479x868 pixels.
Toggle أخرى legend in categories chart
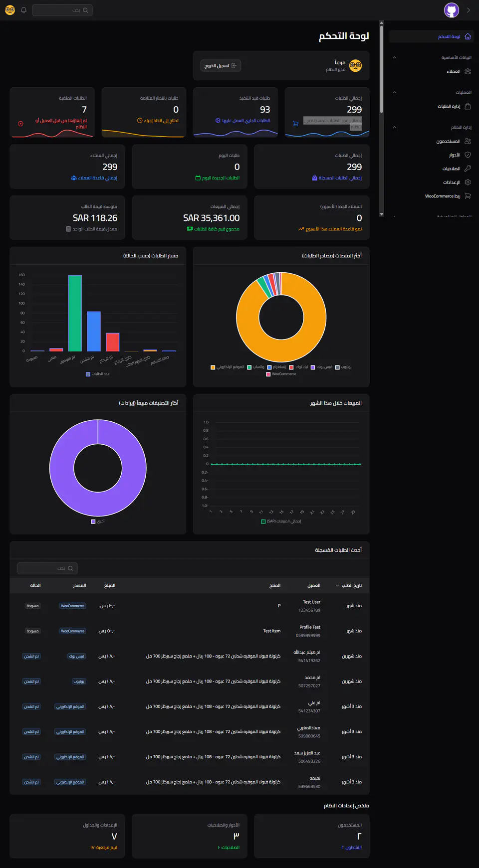pyautogui.click(x=98, y=521)
